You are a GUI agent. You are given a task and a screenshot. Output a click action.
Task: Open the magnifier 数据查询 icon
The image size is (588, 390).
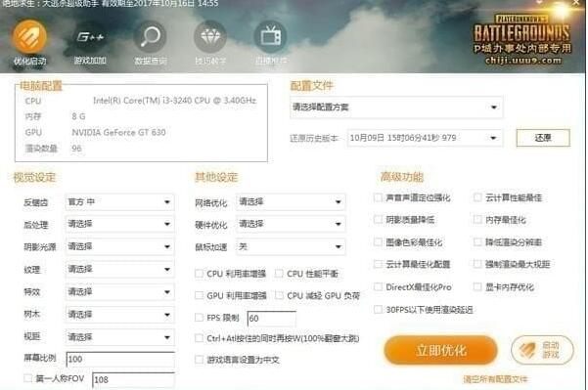pos(150,37)
